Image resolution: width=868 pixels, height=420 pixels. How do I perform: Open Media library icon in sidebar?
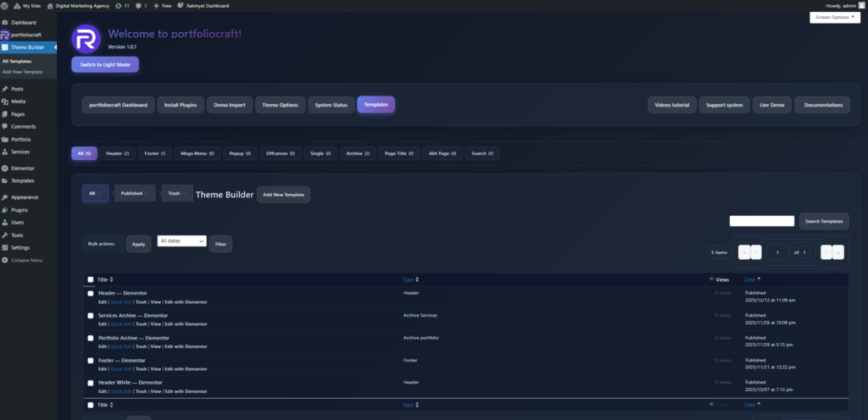[x=5, y=101]
